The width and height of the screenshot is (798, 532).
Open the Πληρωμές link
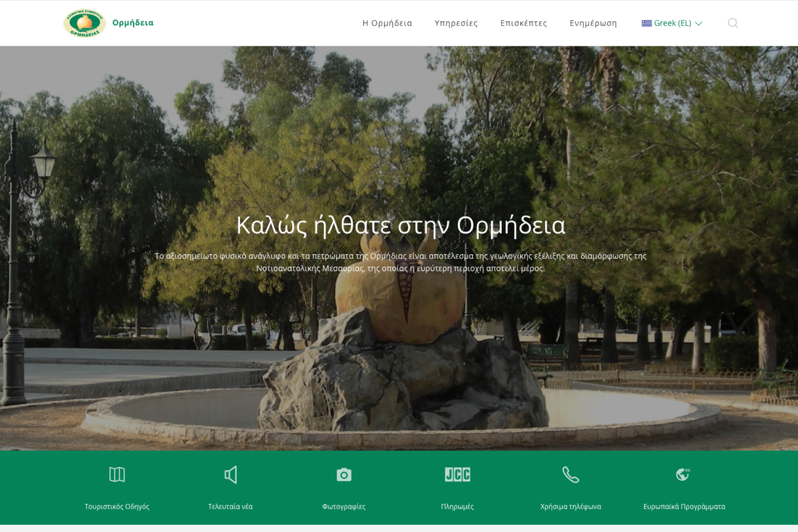click(457, 506)
